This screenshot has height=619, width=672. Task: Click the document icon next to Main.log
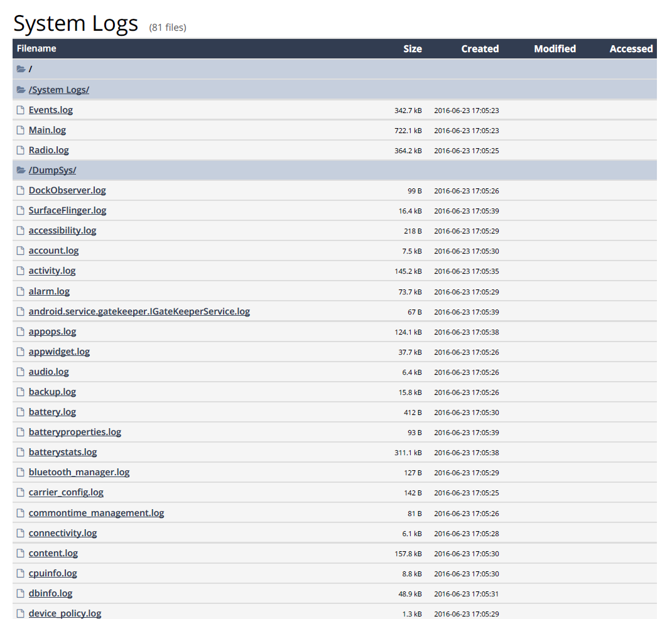19,130
